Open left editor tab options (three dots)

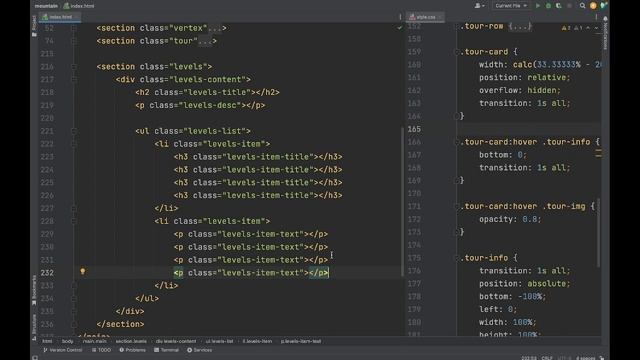400,17
